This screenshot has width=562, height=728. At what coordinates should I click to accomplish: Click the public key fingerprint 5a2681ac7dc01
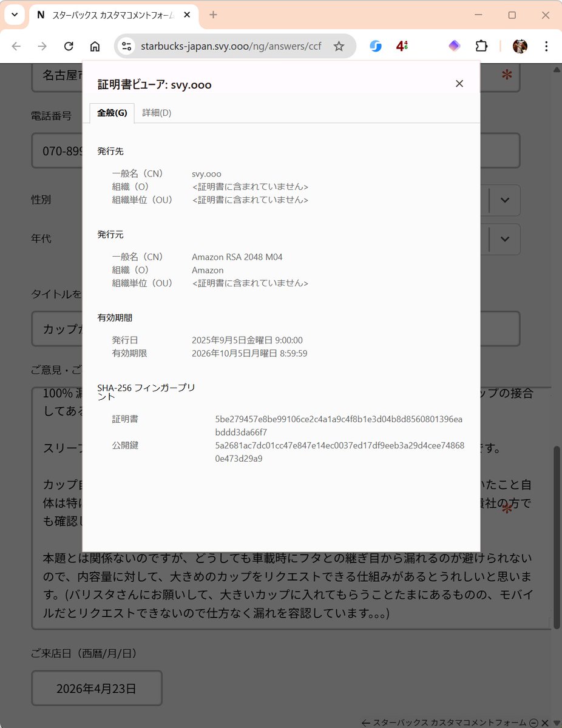(340, 451)
